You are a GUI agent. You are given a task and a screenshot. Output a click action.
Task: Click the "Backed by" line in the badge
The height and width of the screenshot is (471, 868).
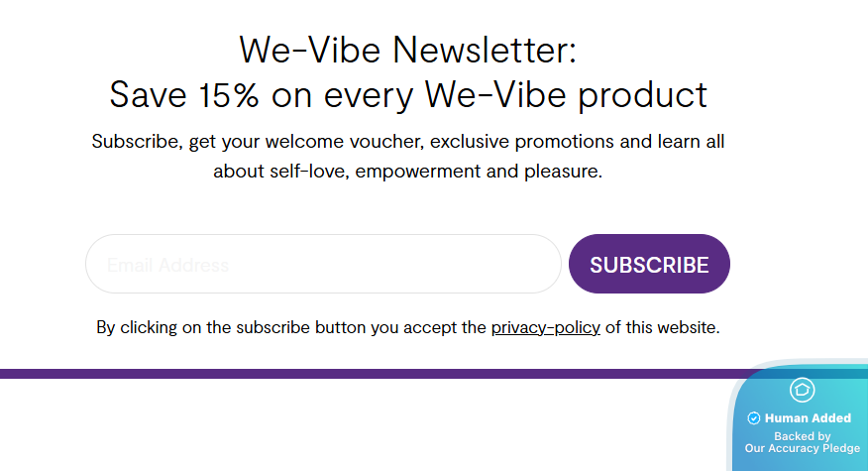(803, 436)
